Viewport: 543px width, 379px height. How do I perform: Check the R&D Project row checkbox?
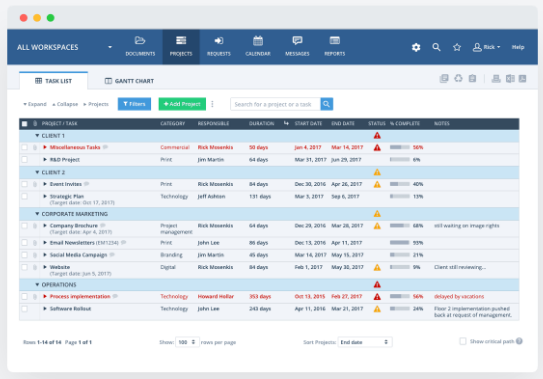24,159
